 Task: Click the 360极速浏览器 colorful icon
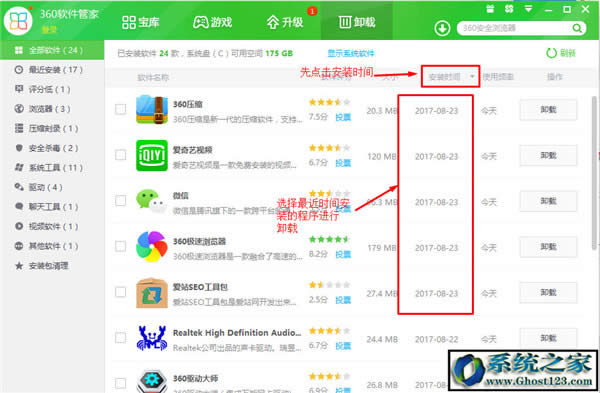click(152, 246)
